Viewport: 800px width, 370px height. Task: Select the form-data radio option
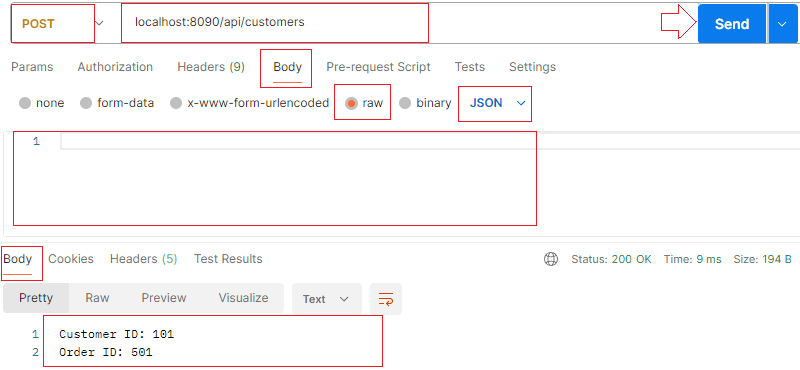[86, 103]
